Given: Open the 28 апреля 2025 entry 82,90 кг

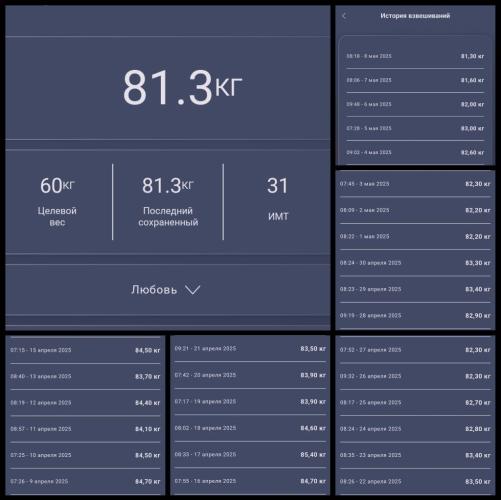Looking at the screenshot, I should pyautogui.click(x=415, y=316).
